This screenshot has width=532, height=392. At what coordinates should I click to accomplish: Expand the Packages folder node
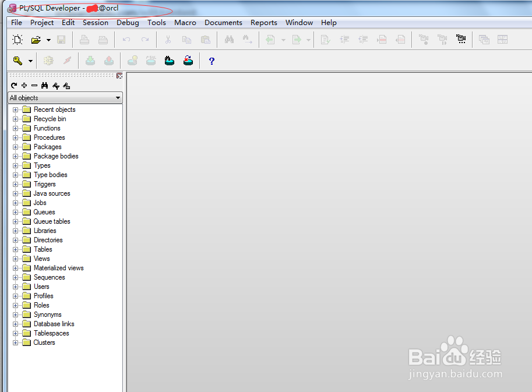pyautogui.click(x=15, y=147)
